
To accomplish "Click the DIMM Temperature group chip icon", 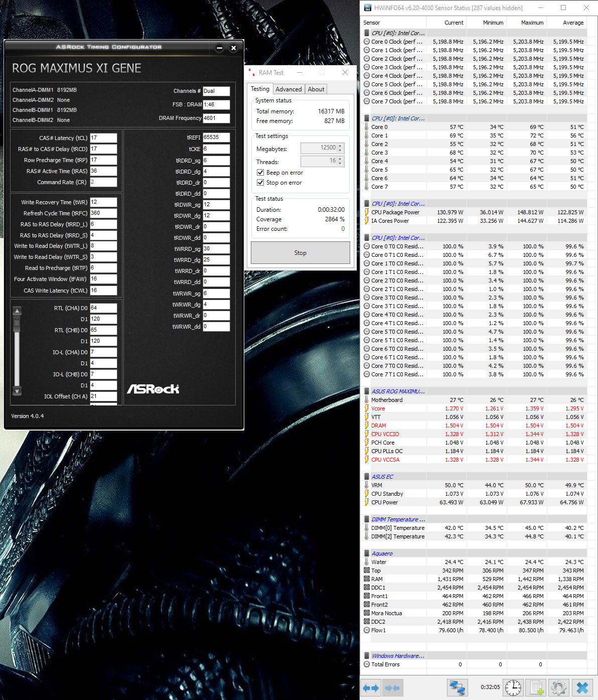I will click(x=367, y=519).
